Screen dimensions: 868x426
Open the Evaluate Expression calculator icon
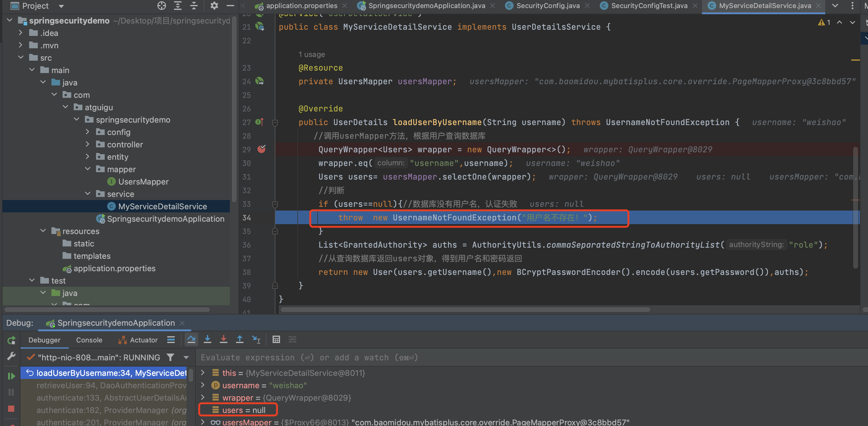[276, 339]
